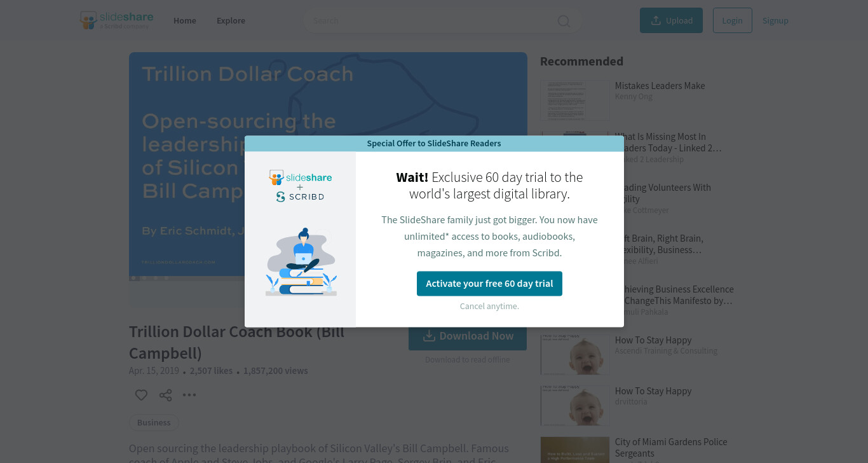
Task: Open Mistakes Leaders Make recommendation
Action: [660, 86]
